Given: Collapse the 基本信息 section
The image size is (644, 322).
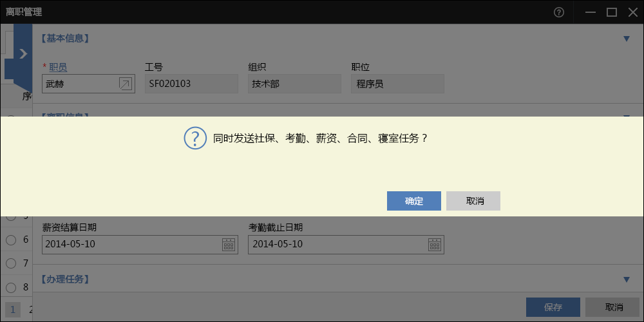Looking at the screenshot, I should tap(626, 39).
